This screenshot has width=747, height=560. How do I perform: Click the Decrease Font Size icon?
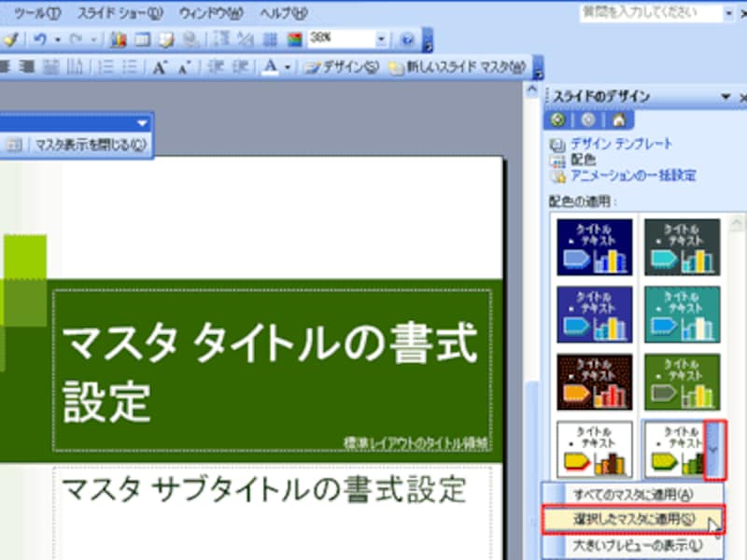(x=184, y=67)
